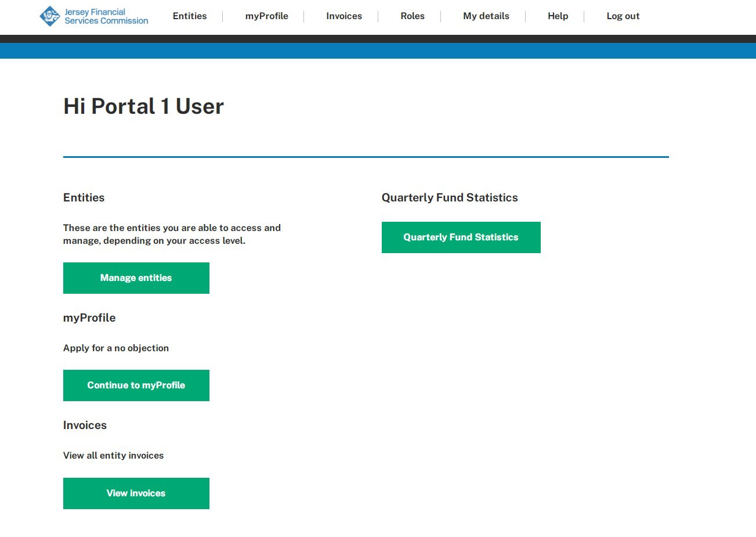
Task: Click the Hi Portal 1 User heading
Action: click(x=143, y=106)
